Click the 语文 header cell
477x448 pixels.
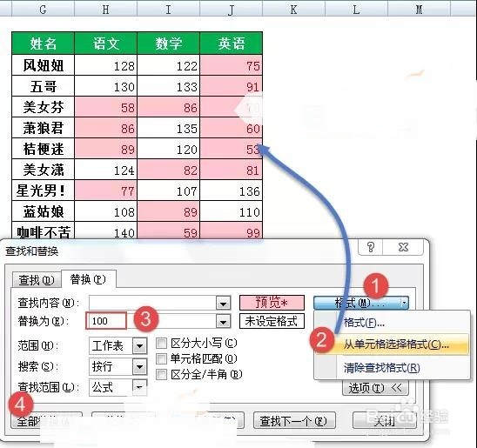(106, 43)
